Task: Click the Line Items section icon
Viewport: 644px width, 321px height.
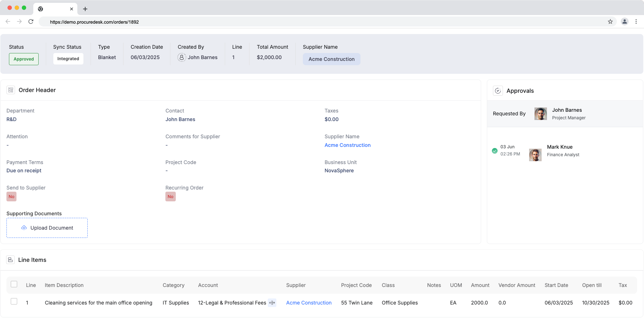Action: (10, 260)
